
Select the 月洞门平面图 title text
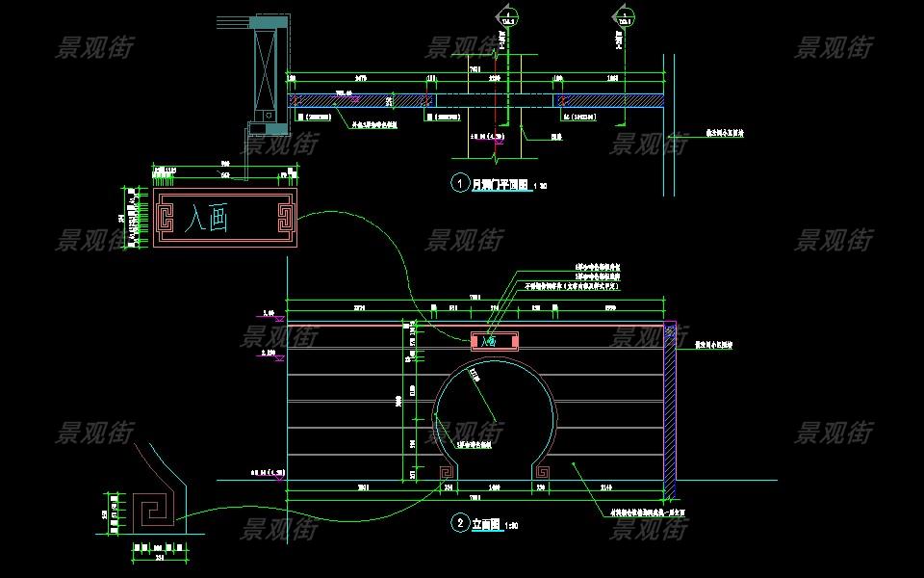click(x=500, y=183)
